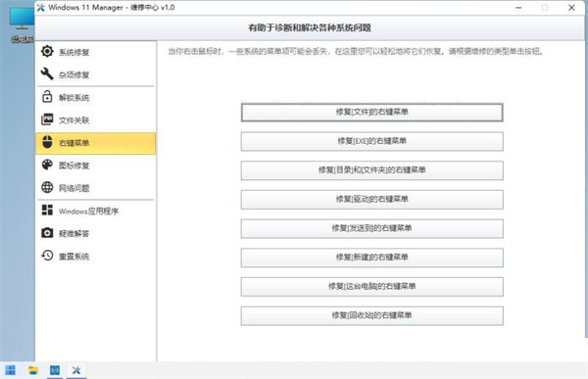
Task: Click the Windows 11 Manager title bar icon
Action: [41, 8]
